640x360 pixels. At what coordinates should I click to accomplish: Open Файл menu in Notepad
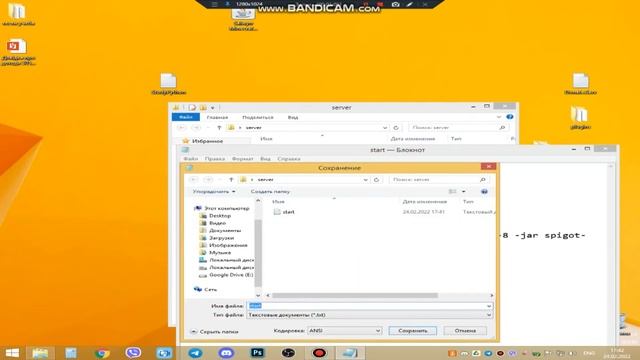[190, 159]
